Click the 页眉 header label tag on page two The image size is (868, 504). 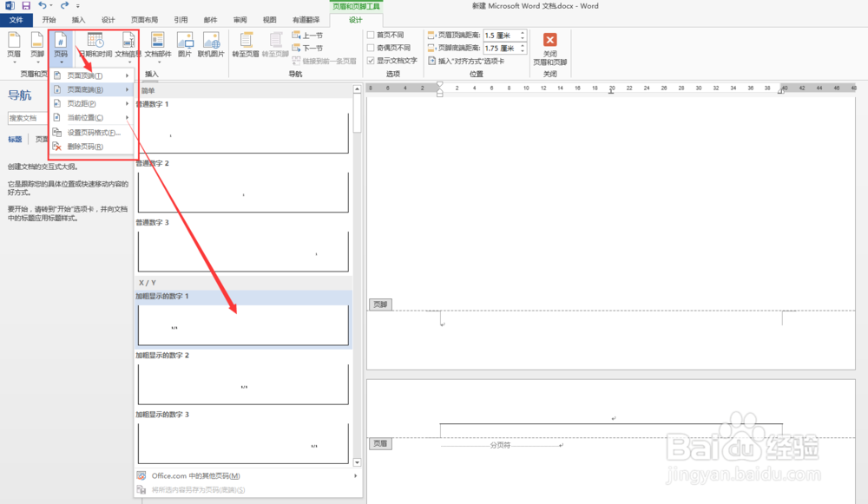381,443
